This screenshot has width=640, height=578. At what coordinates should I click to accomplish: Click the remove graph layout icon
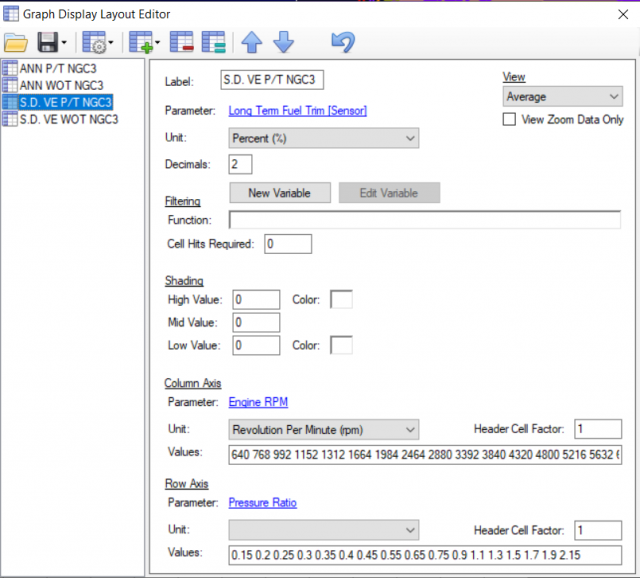pos(182,43)
